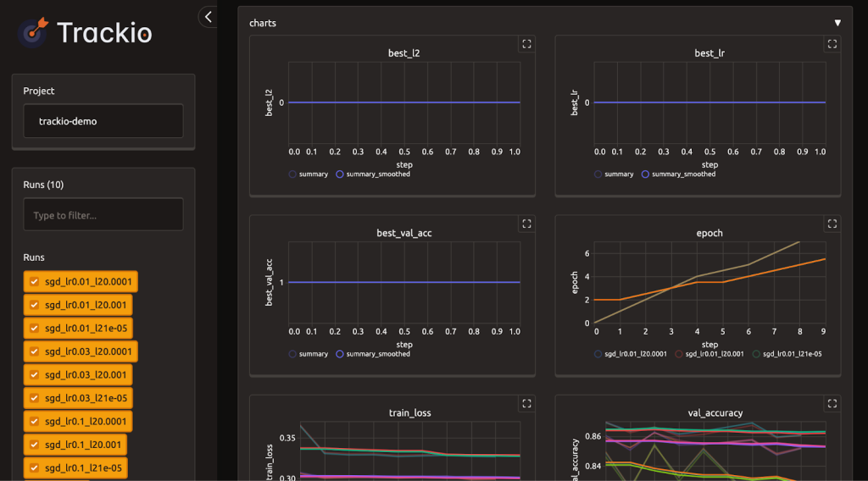Screen dimensions: 868x481
Task: Expand train_loss chart to fullscreen
Action: coord(526,404)
